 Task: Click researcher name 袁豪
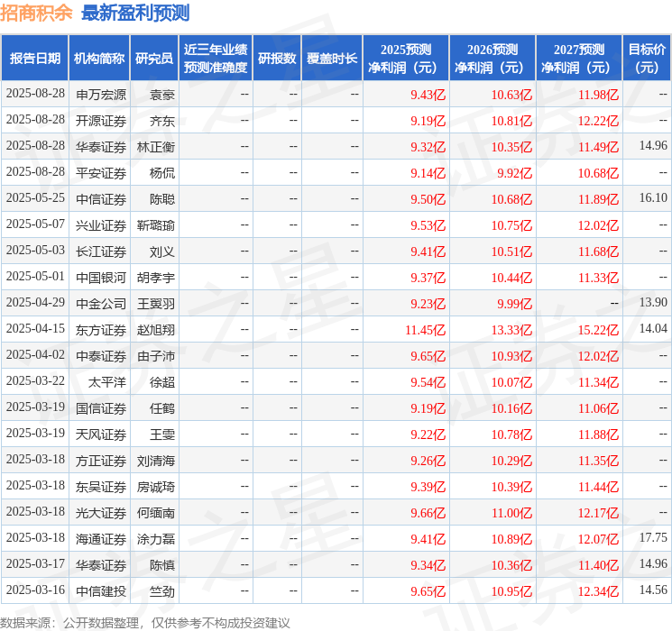click(162, 95)
